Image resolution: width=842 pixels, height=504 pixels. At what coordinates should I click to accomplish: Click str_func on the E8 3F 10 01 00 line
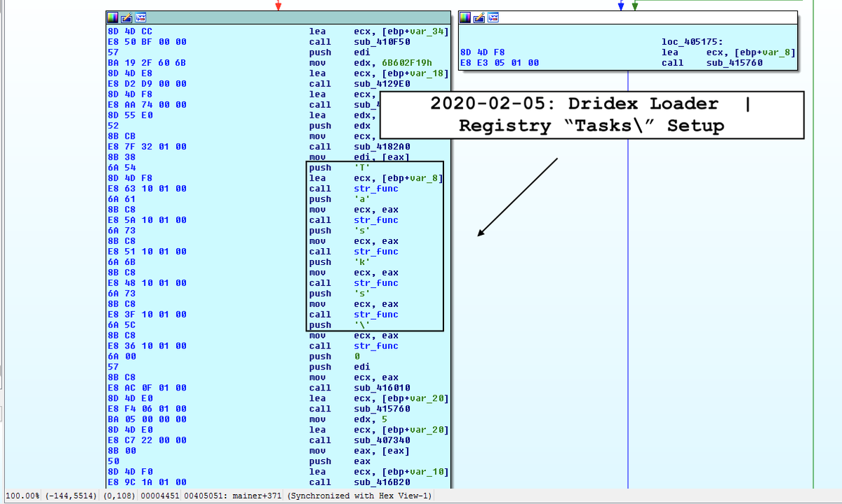click(x=376, y=315)
